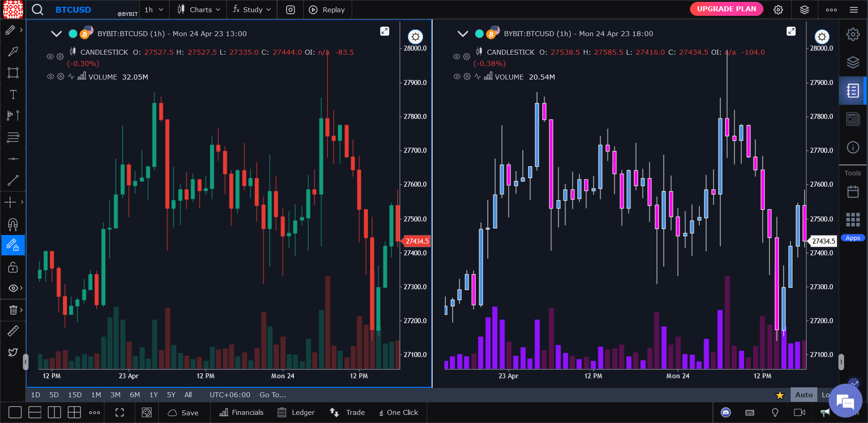
Task: Open the Discord icon in bottom bar
Action: click(726, 413)
